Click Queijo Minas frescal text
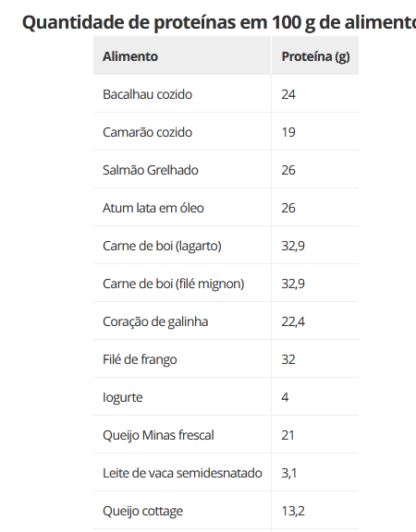 pos(158,435)
